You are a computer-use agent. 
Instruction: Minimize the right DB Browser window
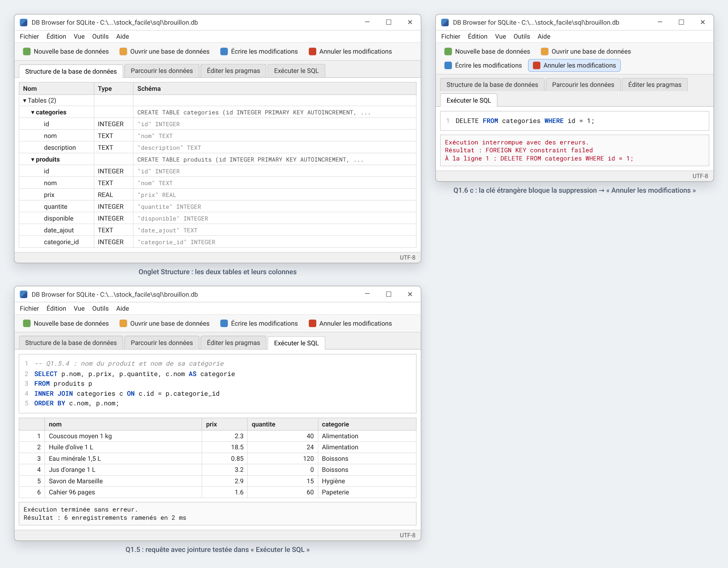coord(660,22)
